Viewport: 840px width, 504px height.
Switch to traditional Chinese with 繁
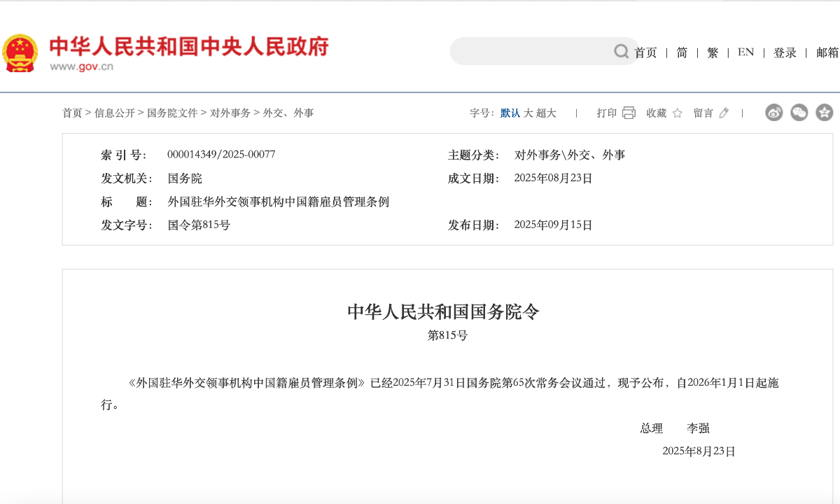[x=712, y=52]
